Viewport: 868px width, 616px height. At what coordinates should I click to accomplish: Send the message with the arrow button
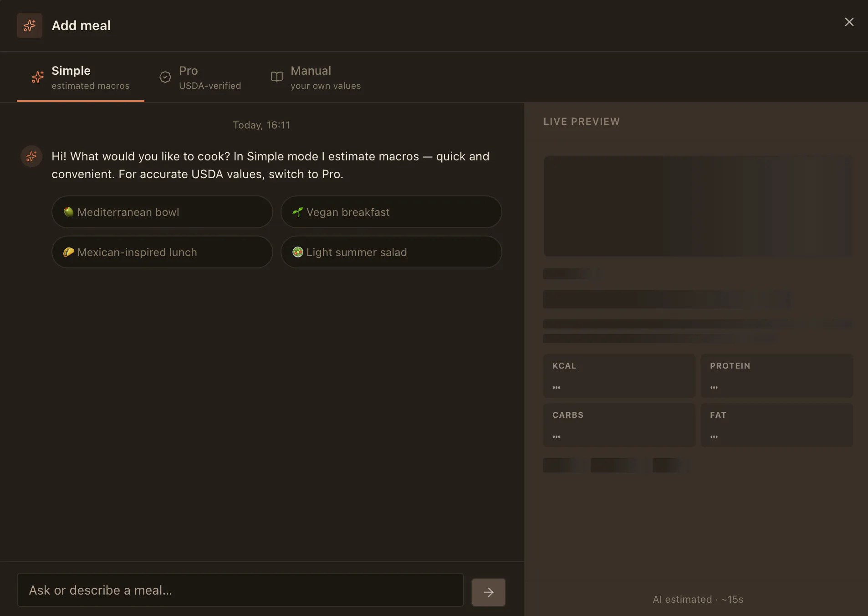(x=489, y=592)
